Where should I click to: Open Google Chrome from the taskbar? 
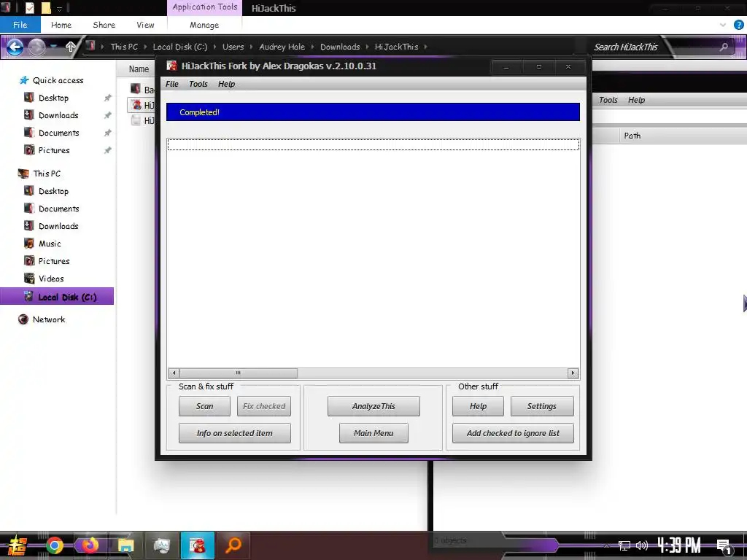[x=54, y=545]
